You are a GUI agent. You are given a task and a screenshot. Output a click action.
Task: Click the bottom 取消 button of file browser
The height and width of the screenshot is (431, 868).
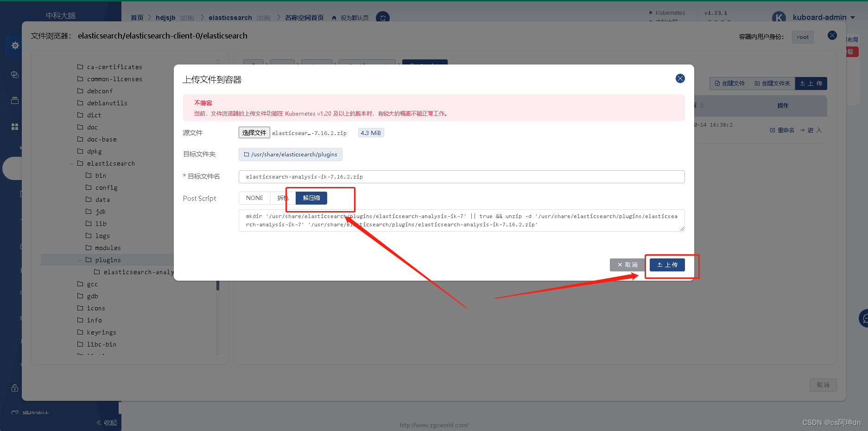click(823, 385)
